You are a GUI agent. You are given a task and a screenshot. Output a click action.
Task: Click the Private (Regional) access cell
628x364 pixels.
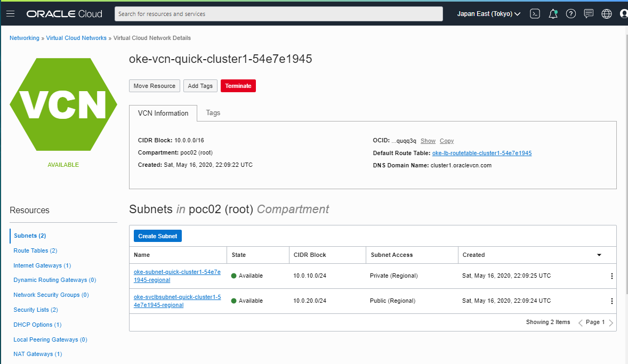(x=394, y=276)
